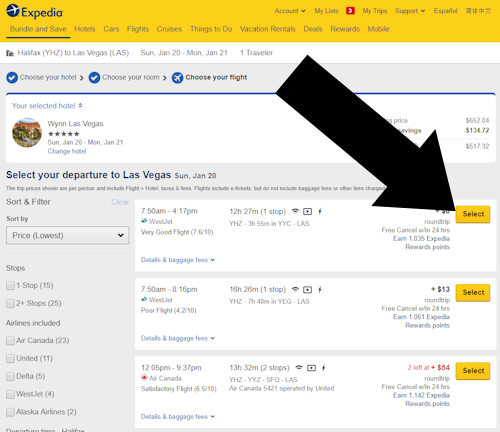
Task: Check the Delta airline filter
Action: pyautogui.click(x=10, y=376)
